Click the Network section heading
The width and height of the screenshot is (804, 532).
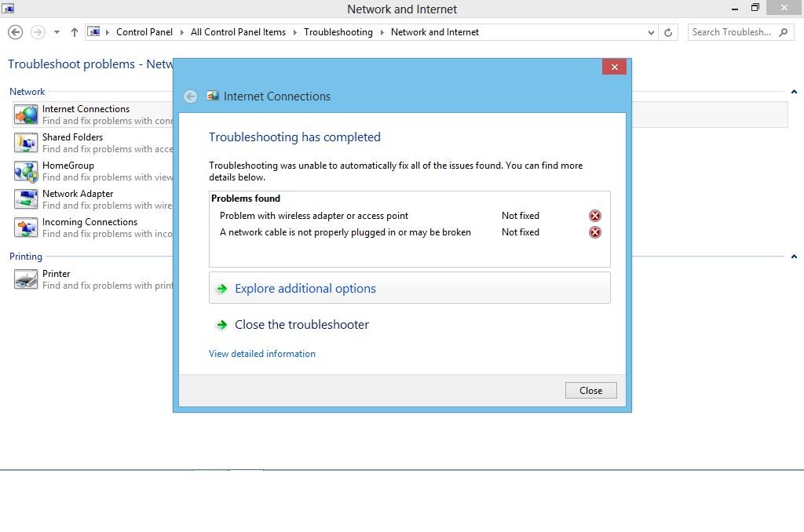tap(27, 92)
